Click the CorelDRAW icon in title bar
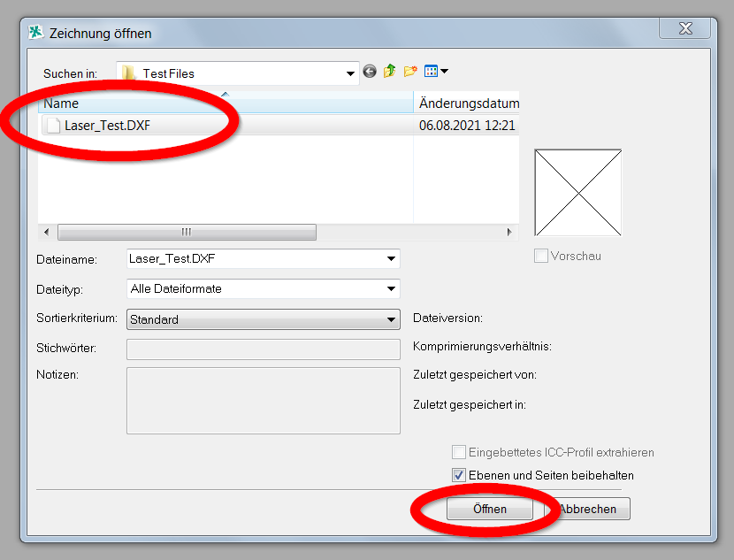Viewport: 734px width, 560px height. [36, 33]
